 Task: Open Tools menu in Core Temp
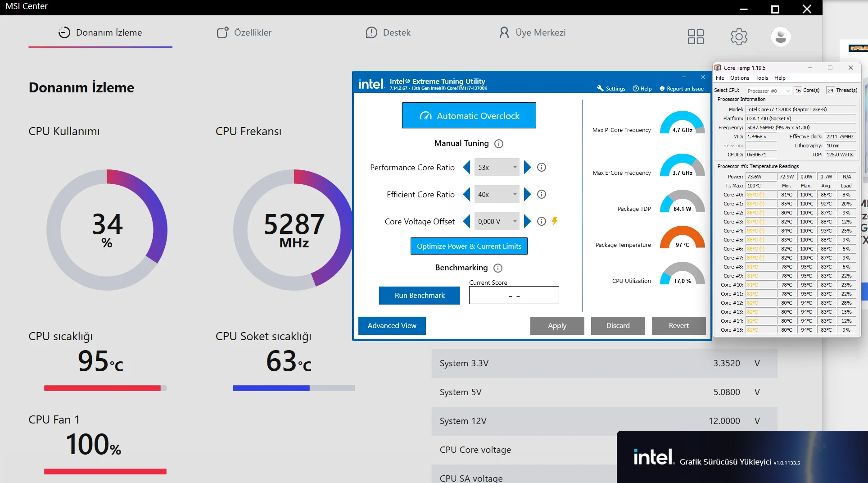pyautogui.click(x=762, y=78)
